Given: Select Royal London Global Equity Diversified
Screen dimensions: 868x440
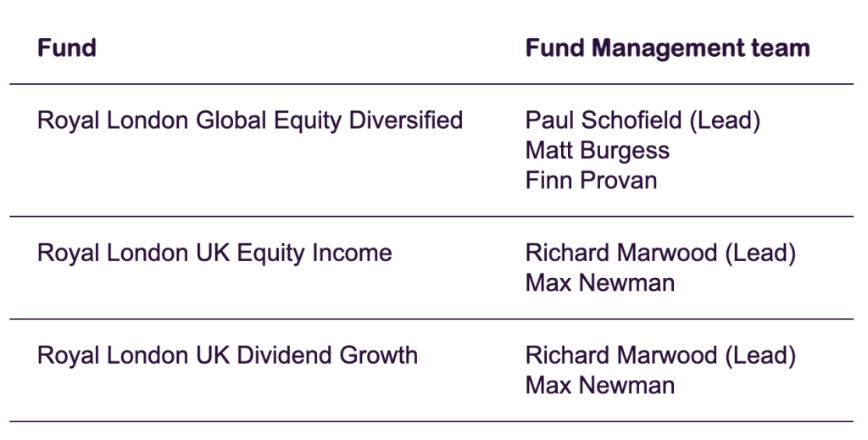Looking at the screenshot, I should click(x=250, y=120).
